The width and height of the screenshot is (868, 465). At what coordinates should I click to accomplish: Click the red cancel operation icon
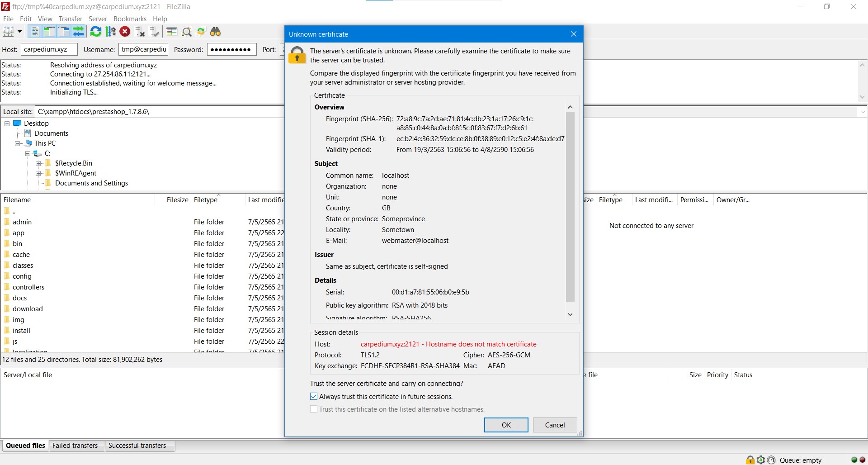coord(125,32)
